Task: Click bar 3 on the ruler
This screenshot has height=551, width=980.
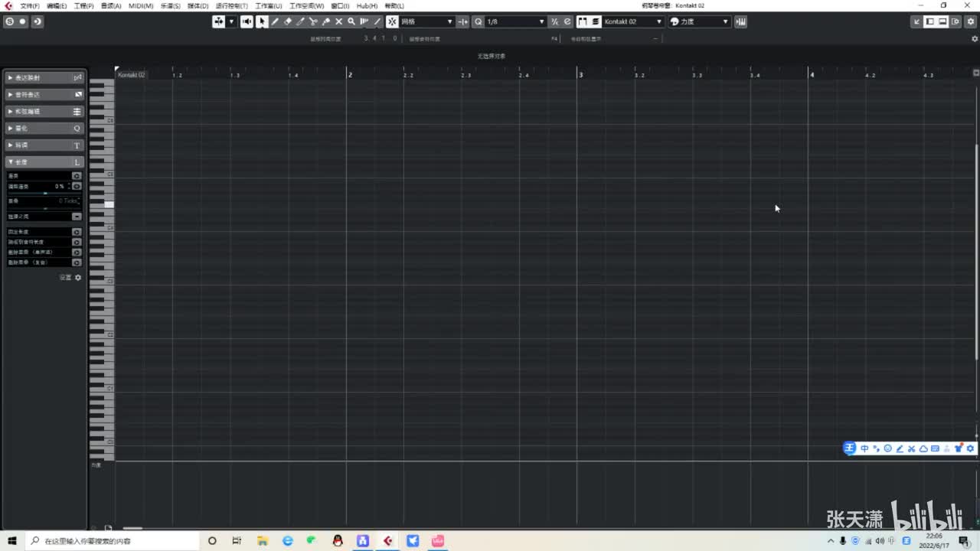Action: coord(580,74)
